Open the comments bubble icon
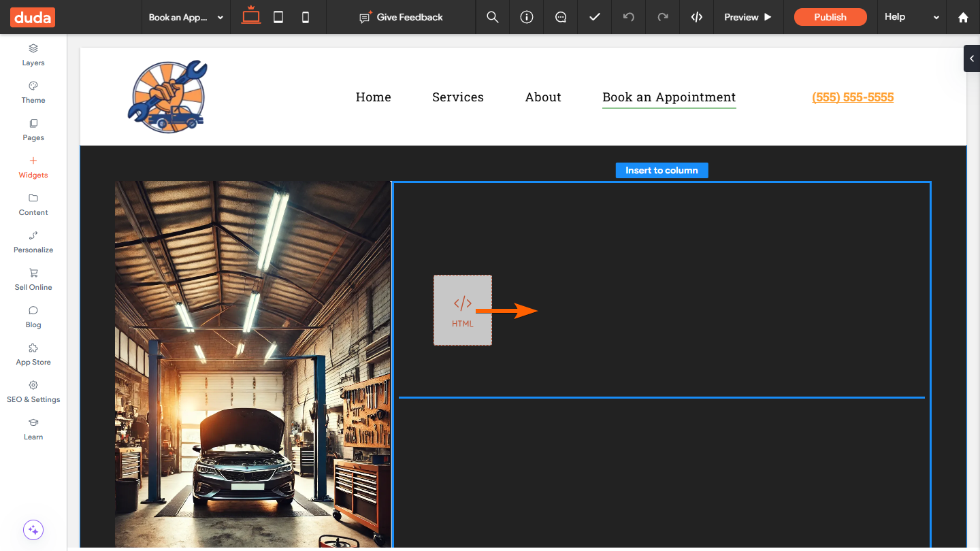 click(561, 17)
